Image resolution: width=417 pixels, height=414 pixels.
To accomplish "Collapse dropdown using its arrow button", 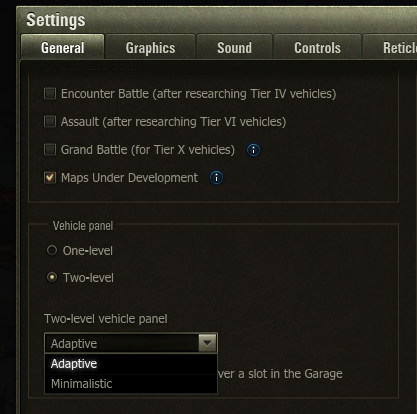I will (208, 343).
